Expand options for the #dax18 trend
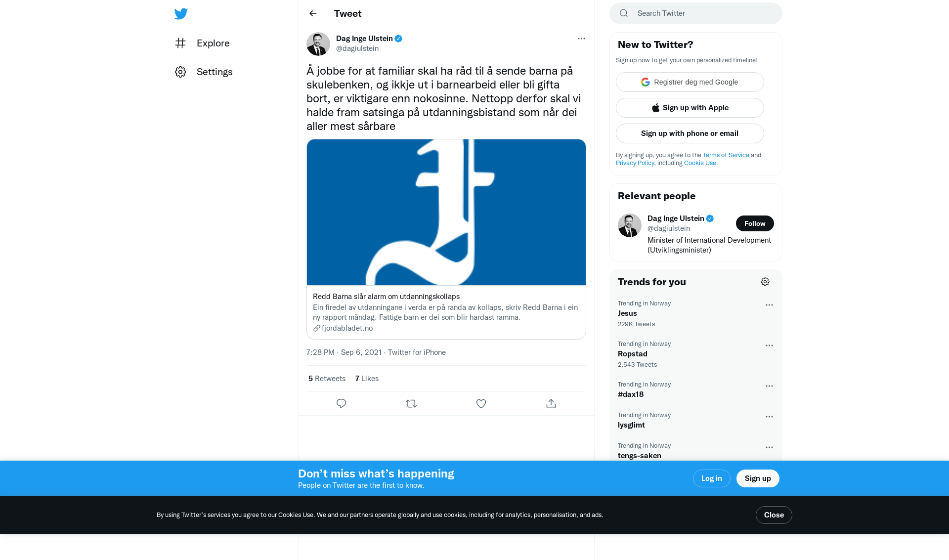This screenshot has width=949, height=560. pos(769,386)
